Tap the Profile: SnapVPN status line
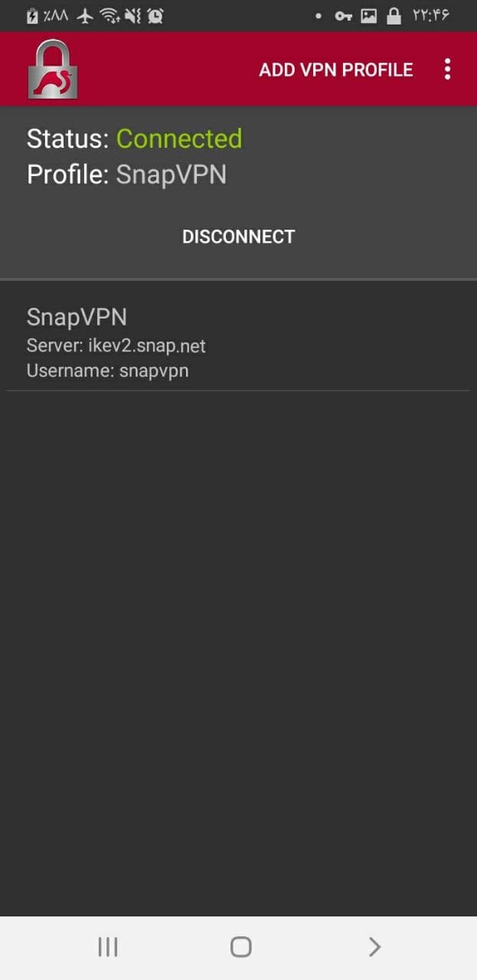Image resolution: width=477 pixels, height=980 pixels. click(126, 175)
